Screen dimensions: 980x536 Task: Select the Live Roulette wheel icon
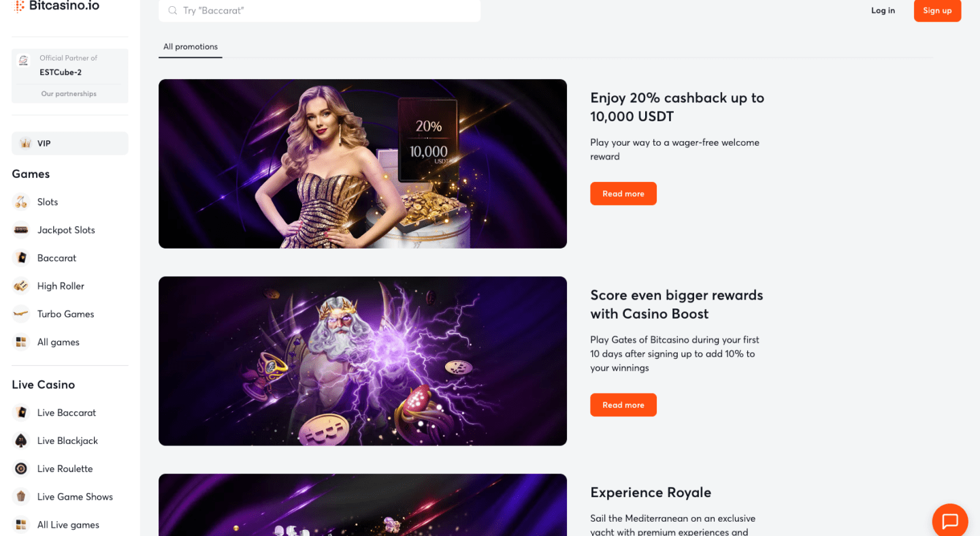point(21,469)
